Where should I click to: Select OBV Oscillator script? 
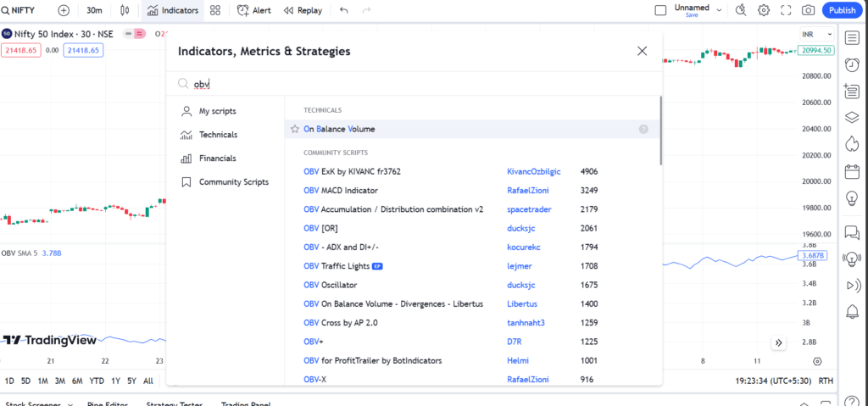point(330,286)
